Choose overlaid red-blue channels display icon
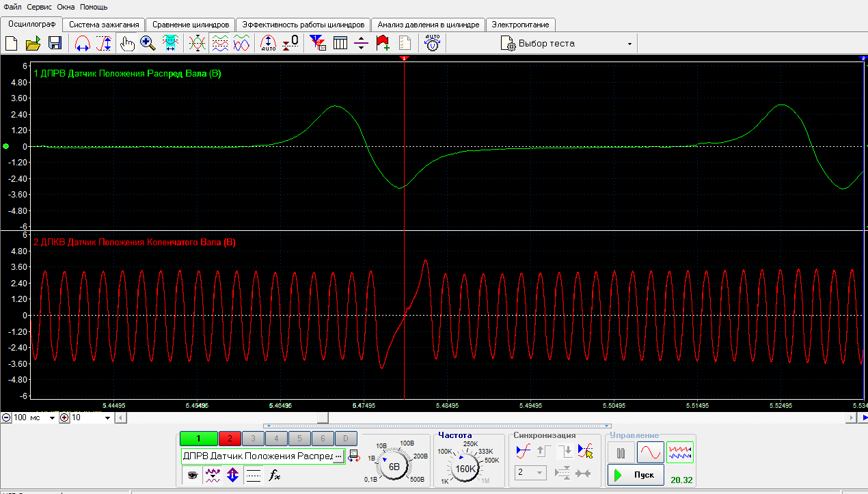868x494 pixels. [x=241, y=43]
